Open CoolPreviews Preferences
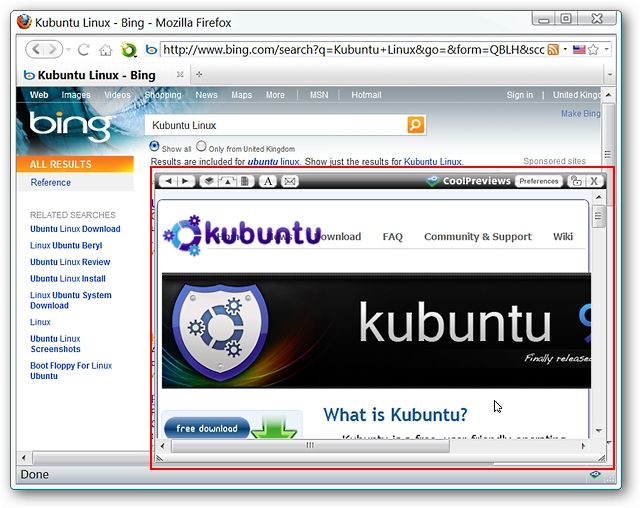Screen dimensions: 640x508 click(x=539, y=181)
